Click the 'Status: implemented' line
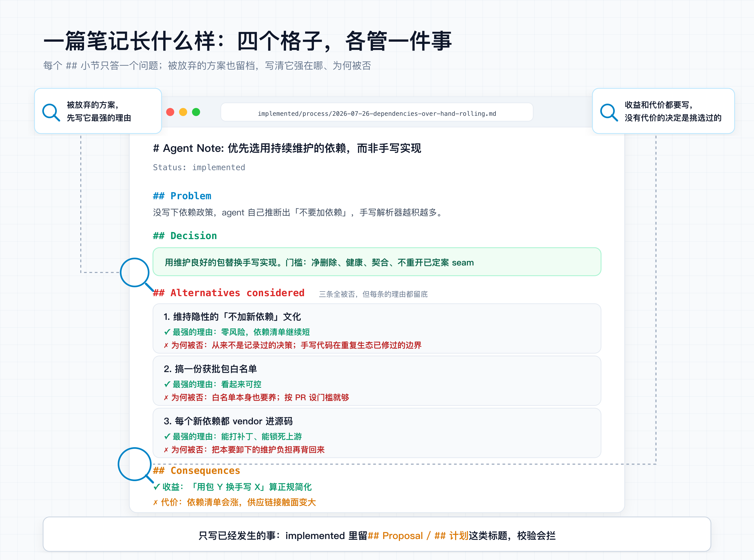 coord(199,167)
